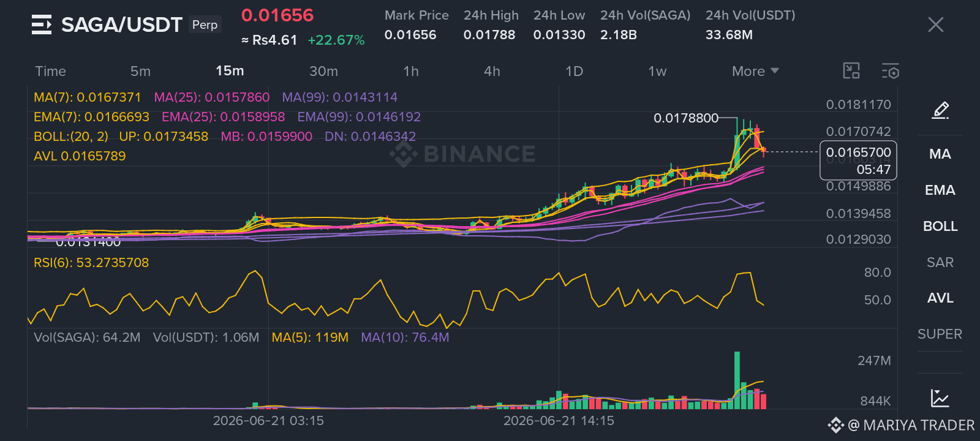This screenshot has width=980, height=441.
Task: Click the RSI(6): 53.2735708 legend
Action: click(x=91, y=263)
